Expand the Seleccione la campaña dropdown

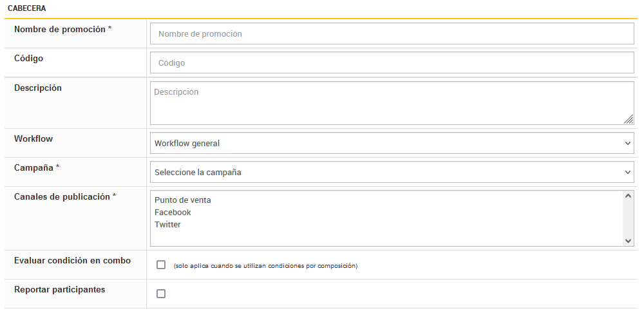pyautogui.click(x=392, y=173)
